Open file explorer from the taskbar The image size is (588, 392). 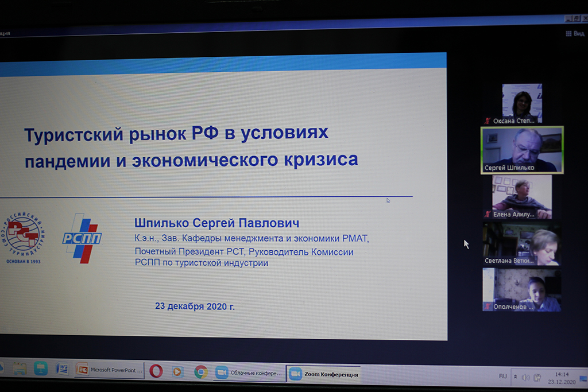pyautogui.click(x=19, y=368)
